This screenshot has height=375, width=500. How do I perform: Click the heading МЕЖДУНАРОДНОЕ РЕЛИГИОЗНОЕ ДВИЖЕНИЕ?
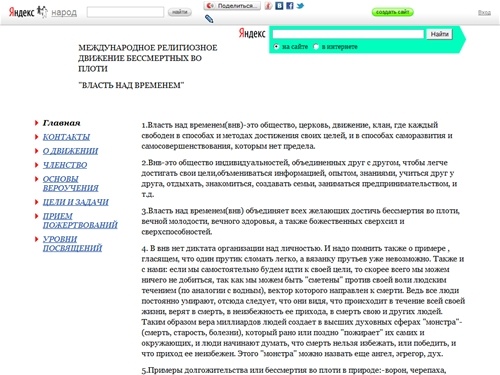tap(148, 58)
